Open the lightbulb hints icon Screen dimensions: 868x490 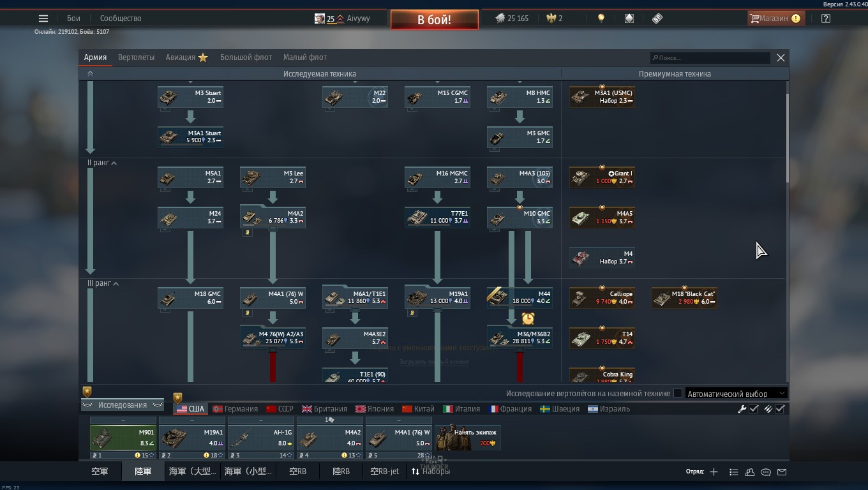(x=601, y=19)
